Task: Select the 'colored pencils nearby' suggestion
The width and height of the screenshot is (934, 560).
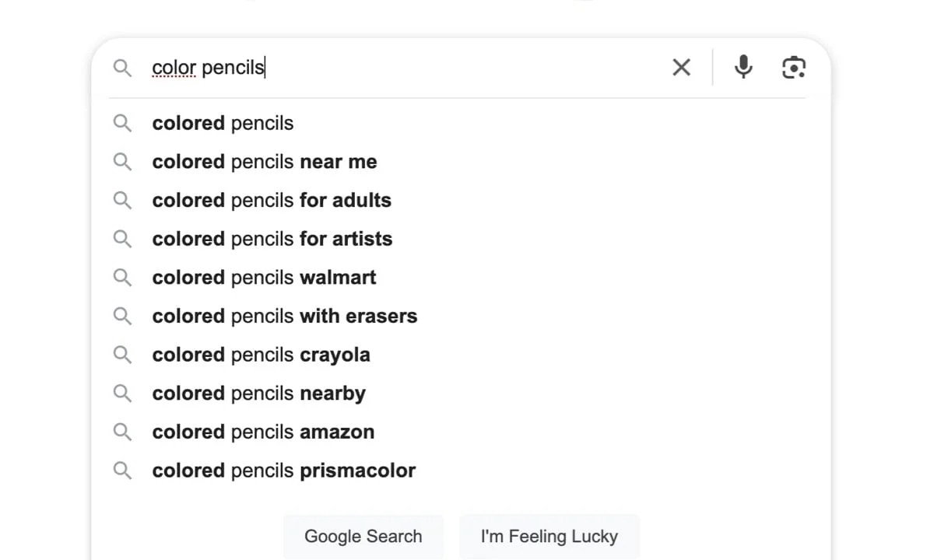Action: tap(258, 394)
